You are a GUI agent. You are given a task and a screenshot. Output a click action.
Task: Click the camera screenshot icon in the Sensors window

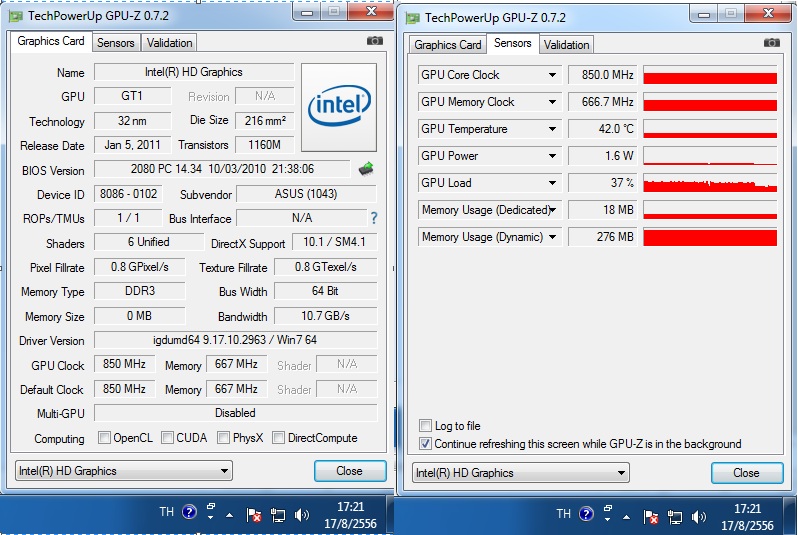point(772,43)
